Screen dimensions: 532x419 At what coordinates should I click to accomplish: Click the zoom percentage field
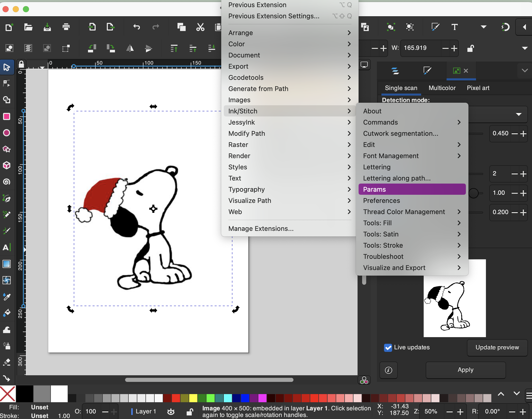pos(431,411)
